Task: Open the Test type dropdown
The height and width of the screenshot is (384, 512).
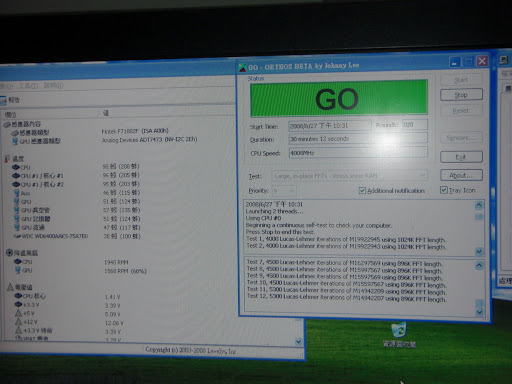Action: tap(349, 175)
